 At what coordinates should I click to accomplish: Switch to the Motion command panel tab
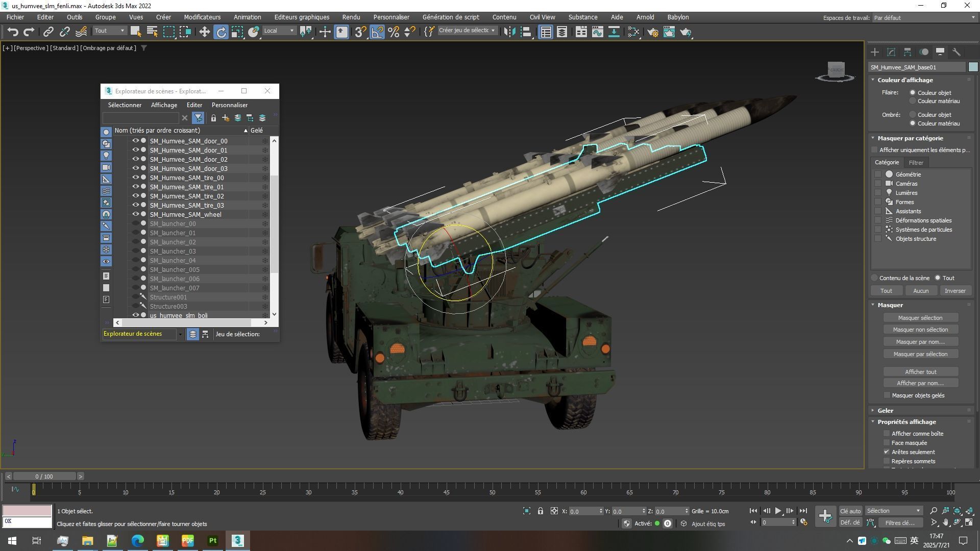[924, 52]
